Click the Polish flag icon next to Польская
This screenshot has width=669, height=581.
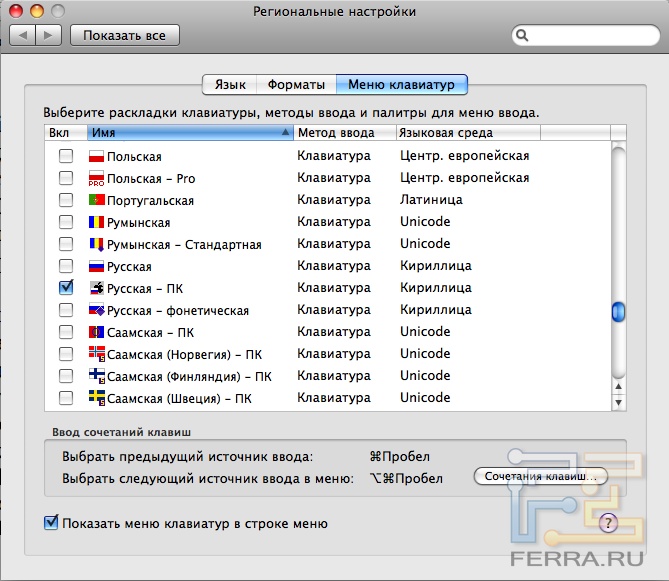point(96,156)
